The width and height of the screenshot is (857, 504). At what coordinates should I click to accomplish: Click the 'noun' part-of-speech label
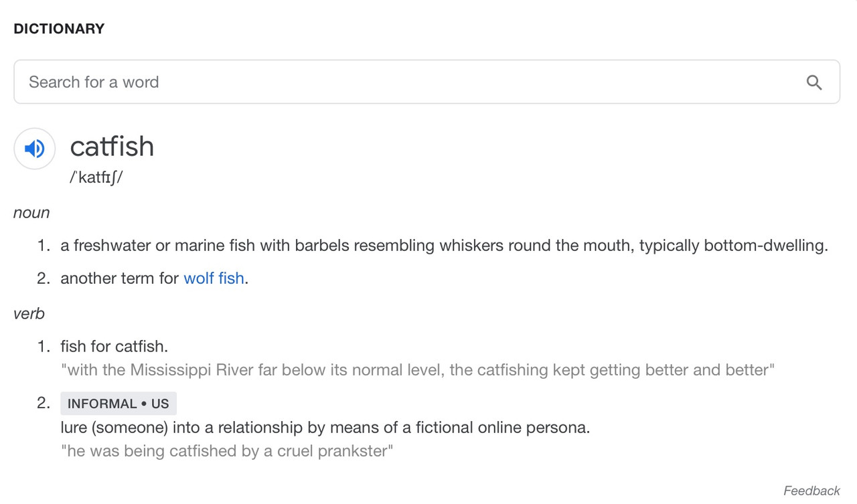click(31, 213)
